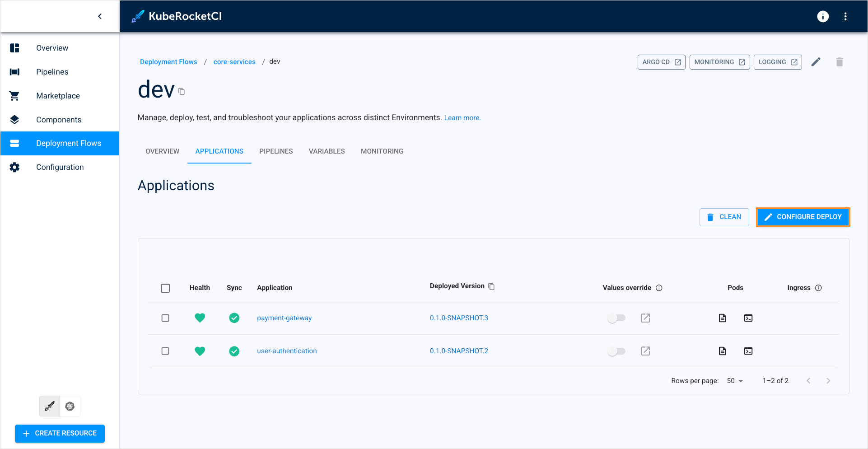Copy deployed versions via header copy icon

tap(491, 286)
